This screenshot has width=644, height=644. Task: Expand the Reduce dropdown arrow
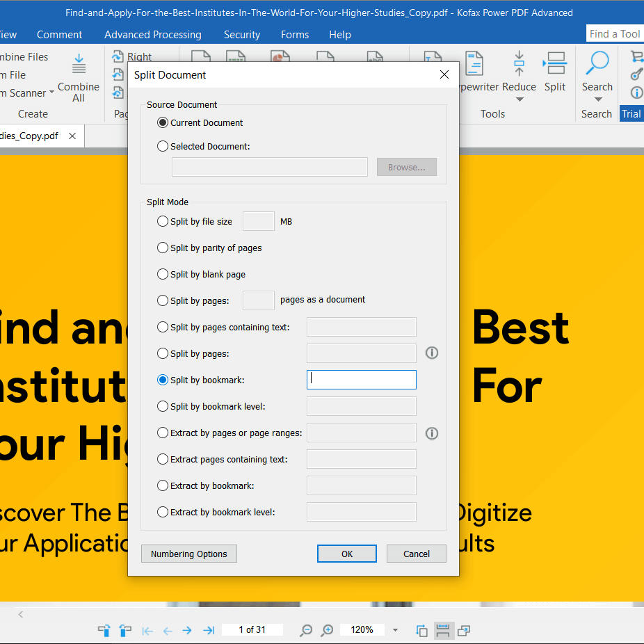[x=520, y=99]
